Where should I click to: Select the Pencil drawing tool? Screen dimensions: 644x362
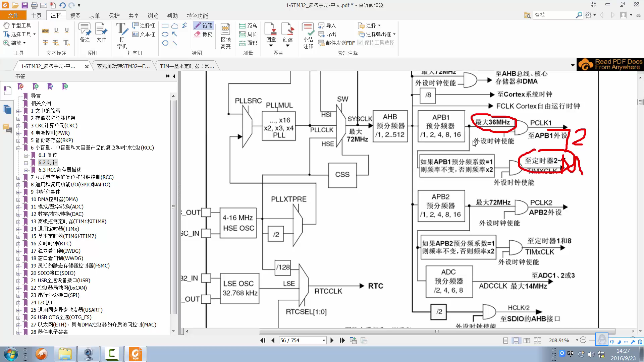(203, 25)
